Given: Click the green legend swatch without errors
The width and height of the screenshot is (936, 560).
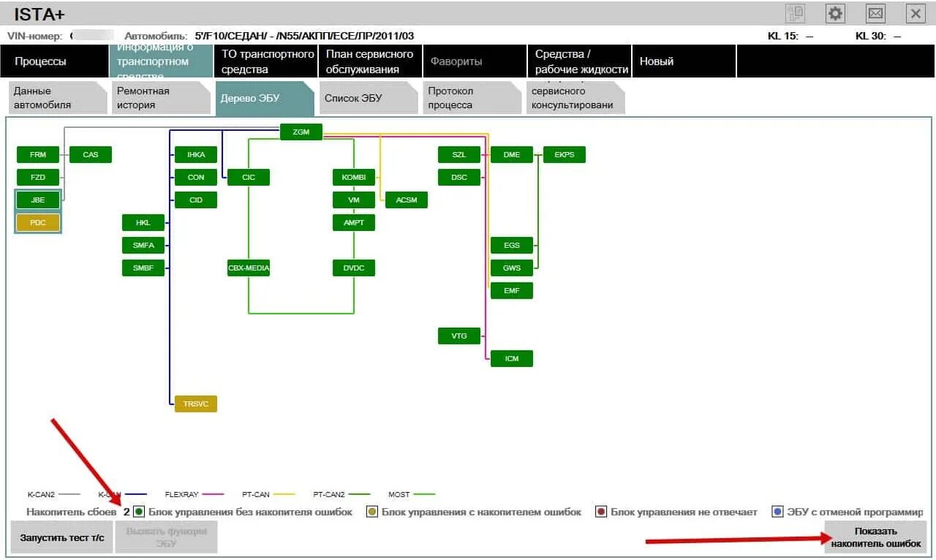Looking at the screenshot, I should (139, 512).
